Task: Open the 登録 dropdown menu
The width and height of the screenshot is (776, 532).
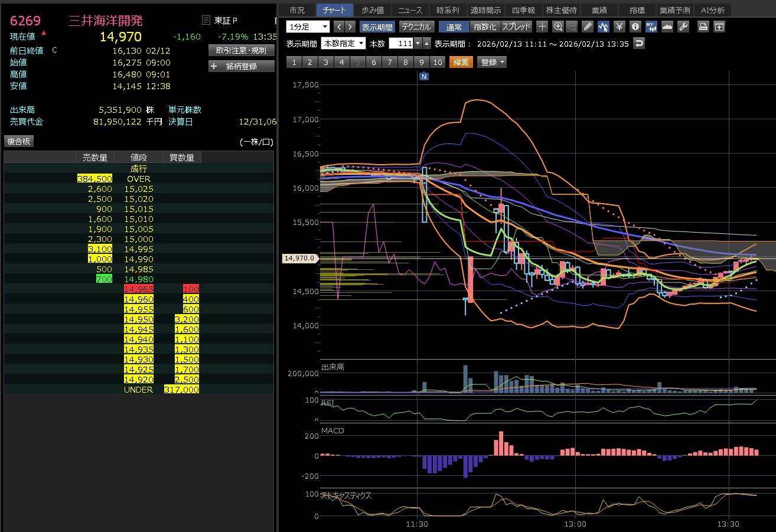Action: [493, 62]
